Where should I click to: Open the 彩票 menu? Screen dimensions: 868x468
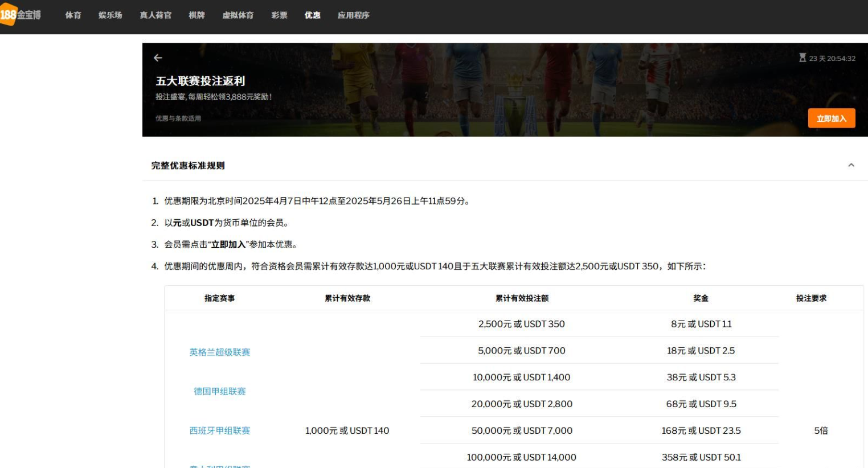coord(279,15)
